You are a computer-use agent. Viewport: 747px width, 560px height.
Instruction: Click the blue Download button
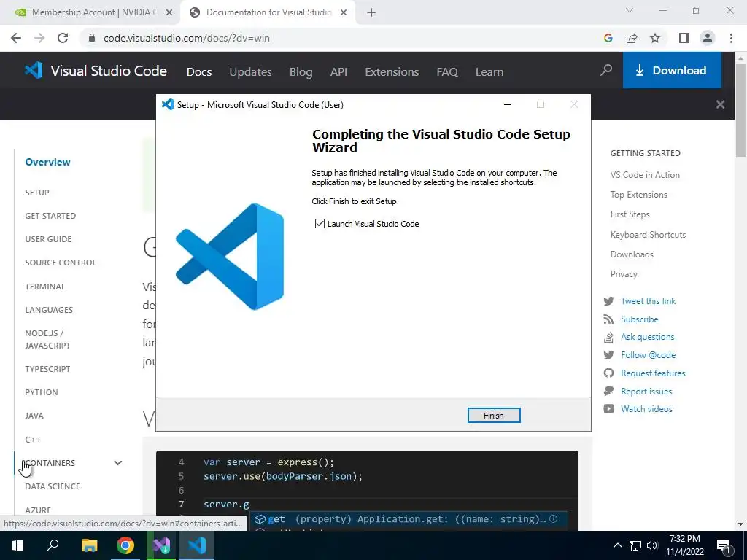[x=672, y=71]
